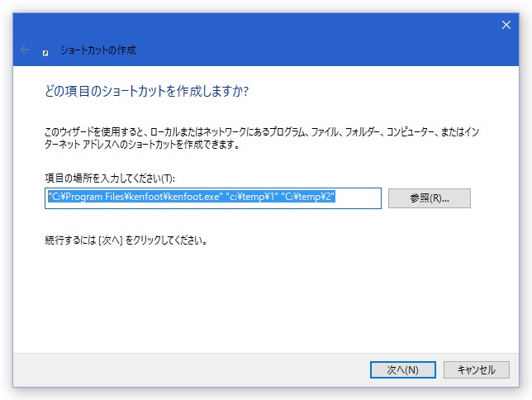Image resolution: width=532 pixels, height=400 pixels.
Task: Click blank white area below instruction text
Action: [264, 299]
